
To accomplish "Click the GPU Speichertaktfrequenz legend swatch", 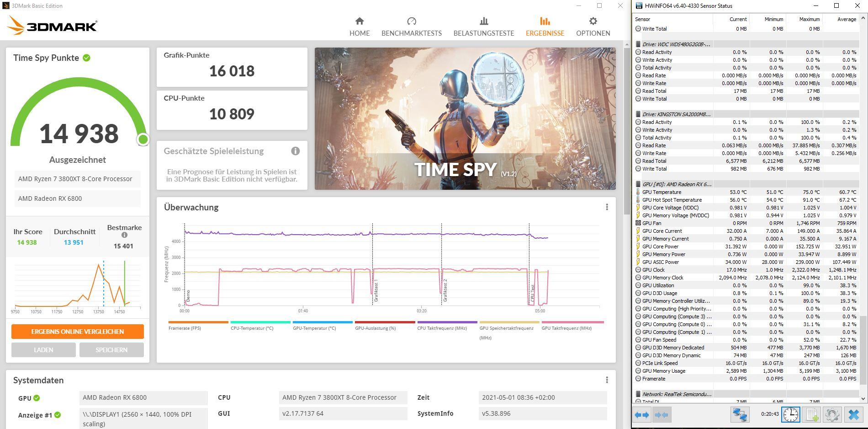I will [x=509, y=322].
